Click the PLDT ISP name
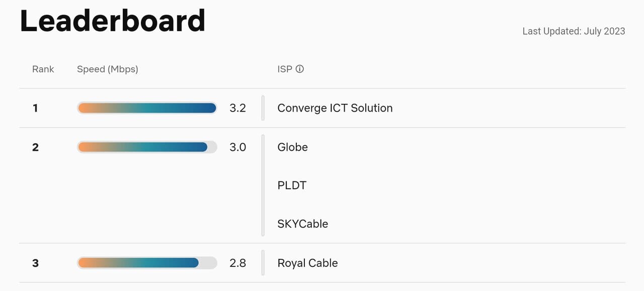The image size is (644, 291). click(x=292, y=185)
